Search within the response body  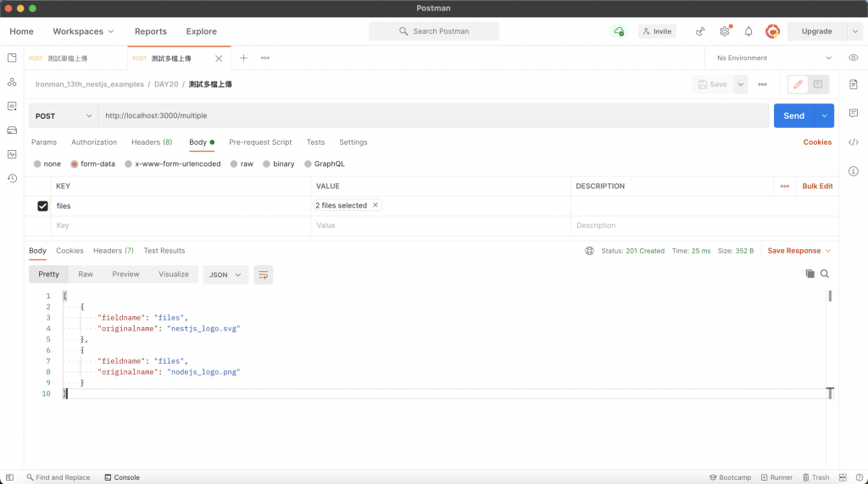(x=824, y=274)
